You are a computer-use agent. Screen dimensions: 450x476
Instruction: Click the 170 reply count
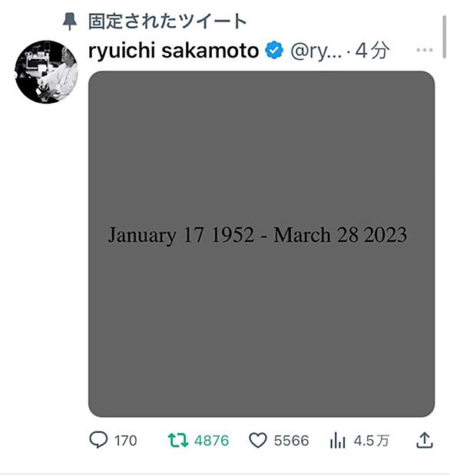(126, 441)
